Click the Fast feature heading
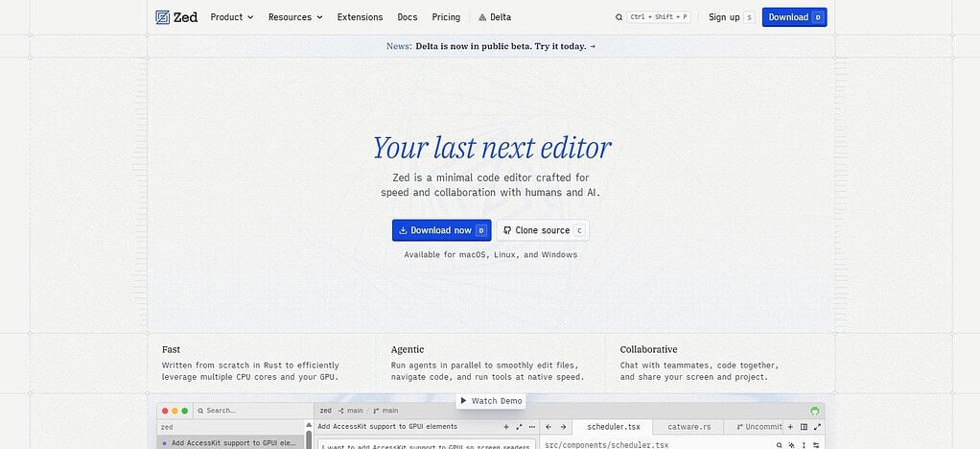The image size is (980, 449). click(x=171, y=349)
